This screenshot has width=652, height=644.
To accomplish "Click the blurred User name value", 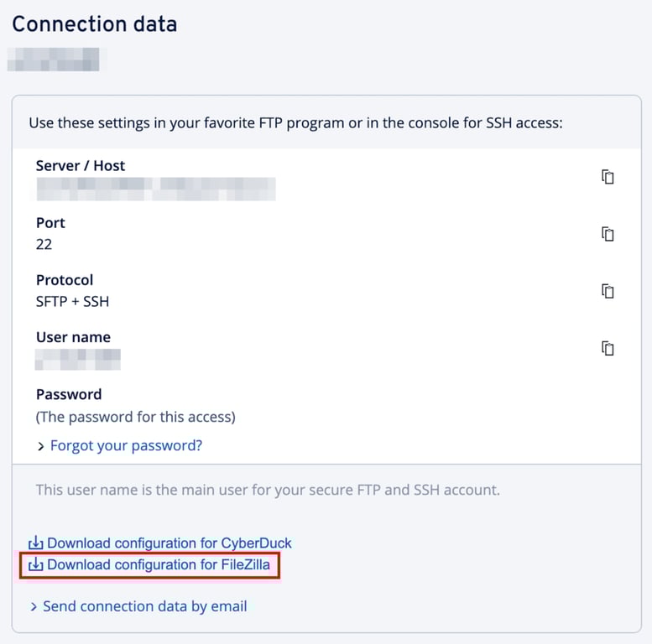I will pos(78,359).
